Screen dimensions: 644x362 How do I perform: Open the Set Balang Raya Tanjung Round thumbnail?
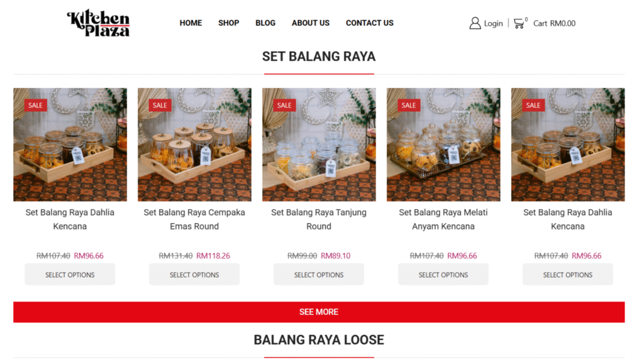[x=319, y=145]
